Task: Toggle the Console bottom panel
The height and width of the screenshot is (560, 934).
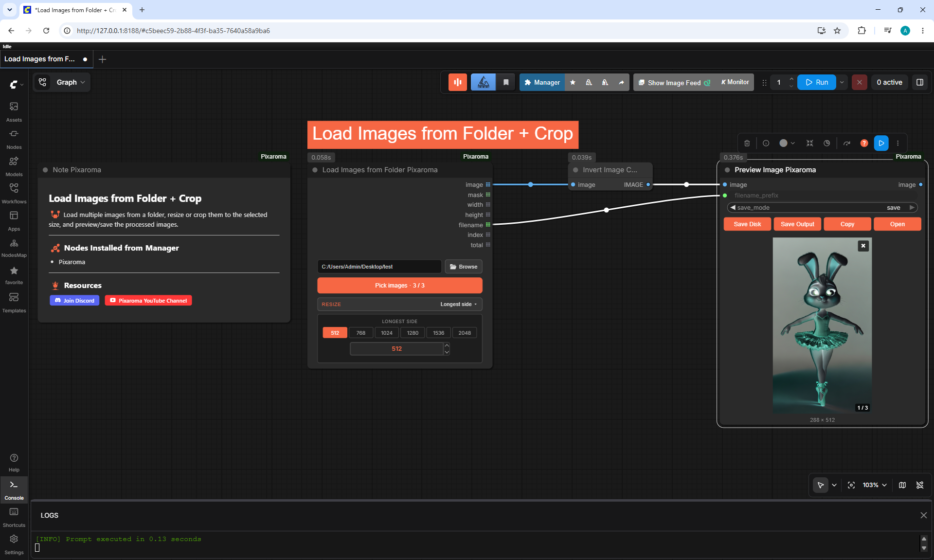Action: click(14, 490)
